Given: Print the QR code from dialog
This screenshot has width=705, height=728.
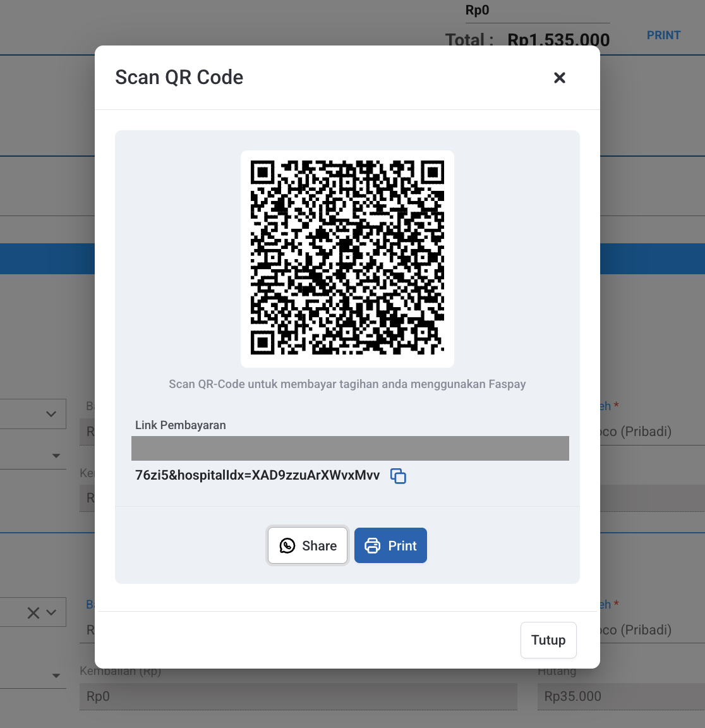Looking at the screenshot, I should click(x=390, y=545).
